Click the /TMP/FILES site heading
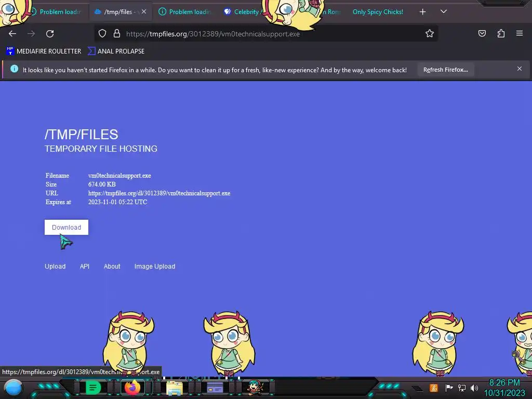 (82, 135)
